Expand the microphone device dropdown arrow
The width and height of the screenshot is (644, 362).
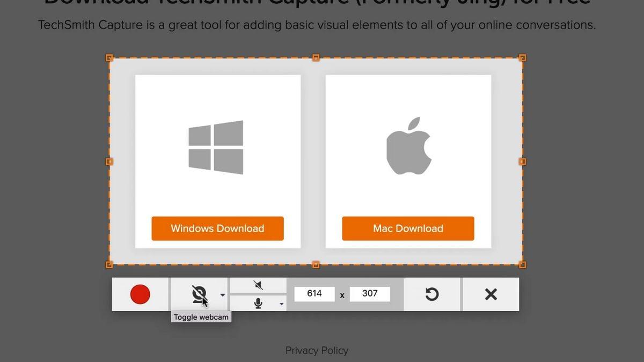pos(281,304)
